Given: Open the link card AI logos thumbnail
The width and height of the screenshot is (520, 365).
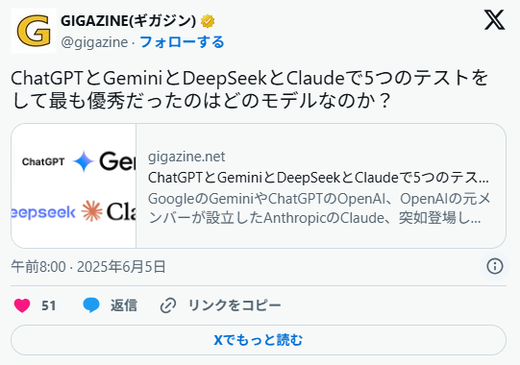Looking at the screenshot, I should pyautogui.click(x=74, y=186).
